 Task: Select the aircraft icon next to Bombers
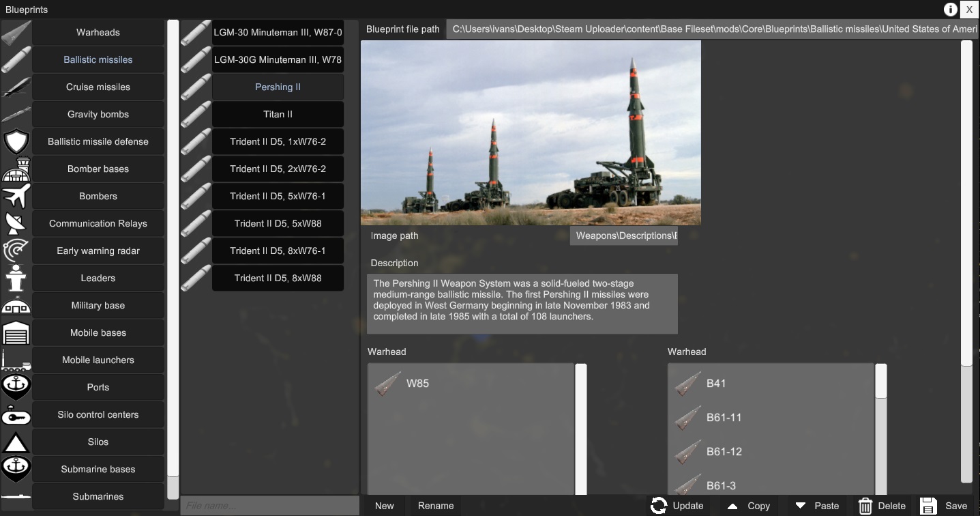click(16, 196)
